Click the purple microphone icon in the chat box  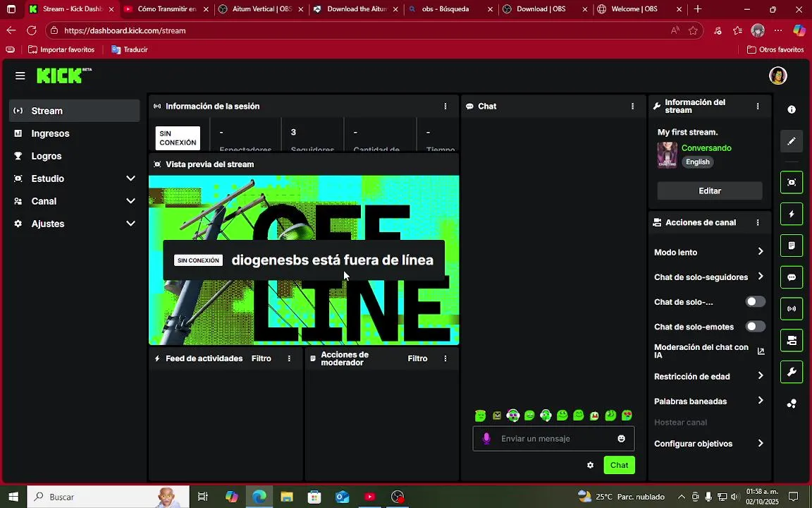pos(486,439)
